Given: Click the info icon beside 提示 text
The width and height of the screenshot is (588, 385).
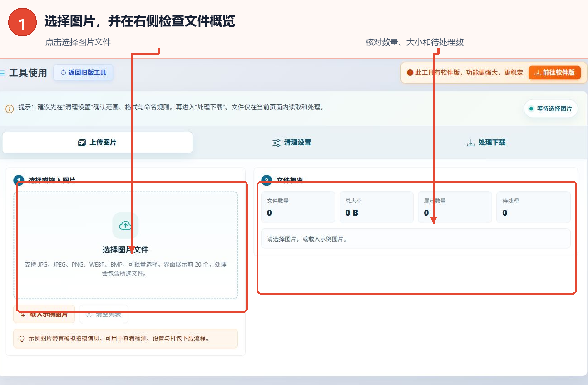Looking at the screenshot, I should coord(10,109).
